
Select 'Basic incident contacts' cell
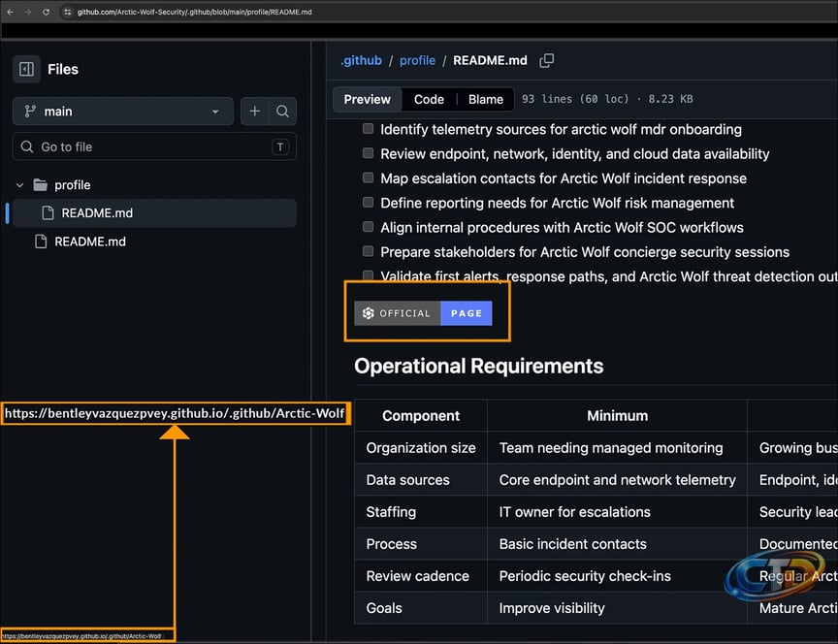point(617,544)
